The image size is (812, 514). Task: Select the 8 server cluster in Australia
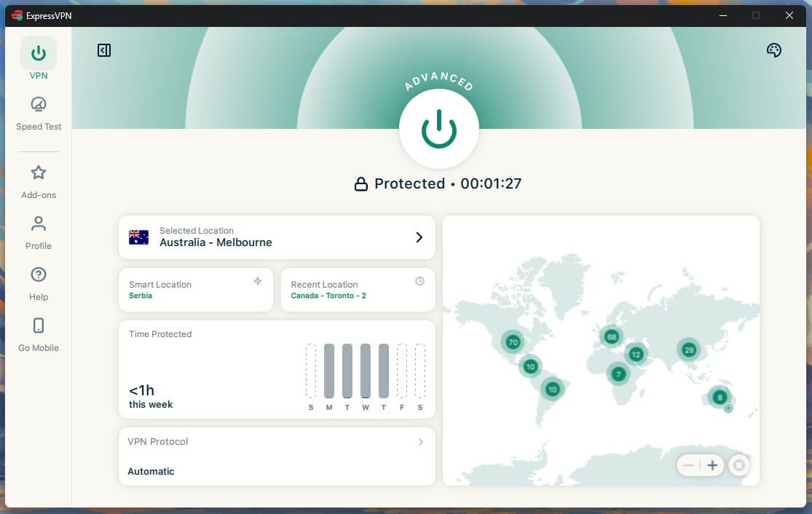(720, 398)
